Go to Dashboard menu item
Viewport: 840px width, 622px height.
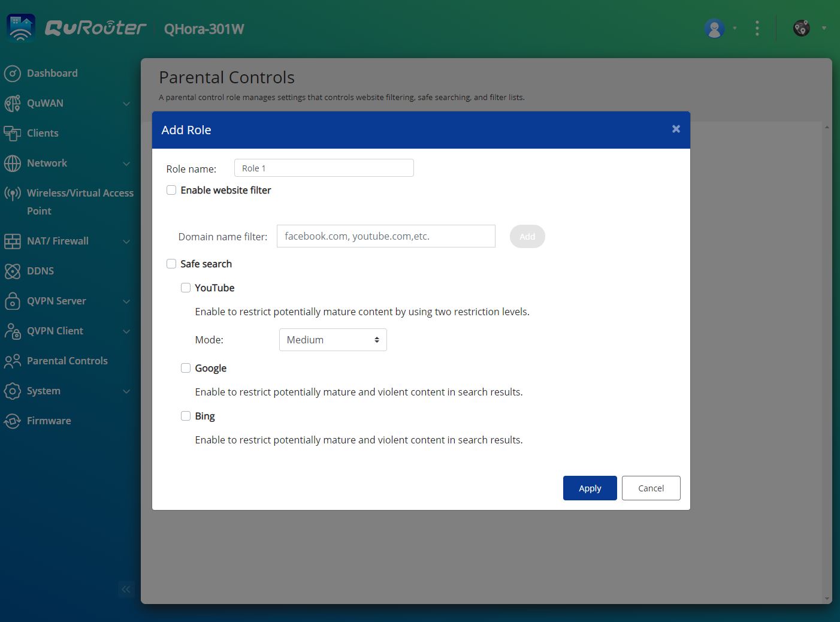52,73
